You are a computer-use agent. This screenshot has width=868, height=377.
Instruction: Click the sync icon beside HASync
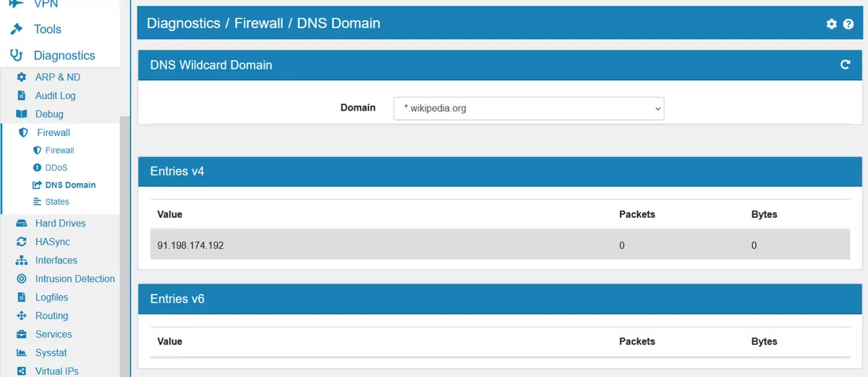click(x=22, y=242)
